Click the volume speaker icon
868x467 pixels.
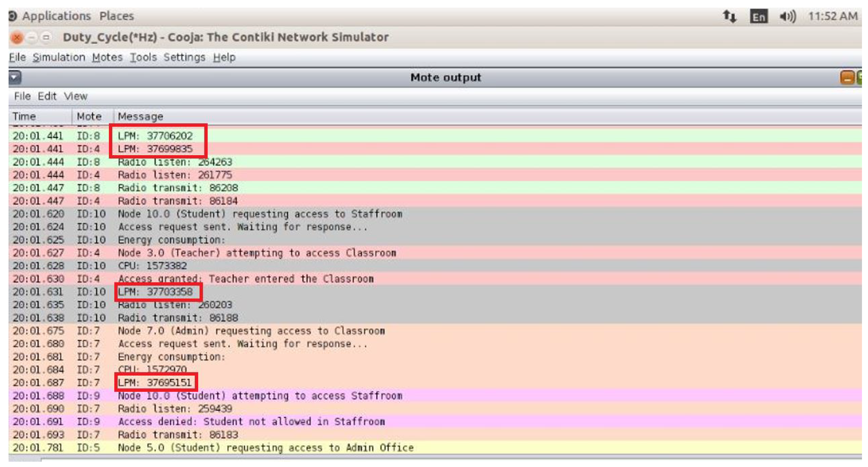coord(787,16)
